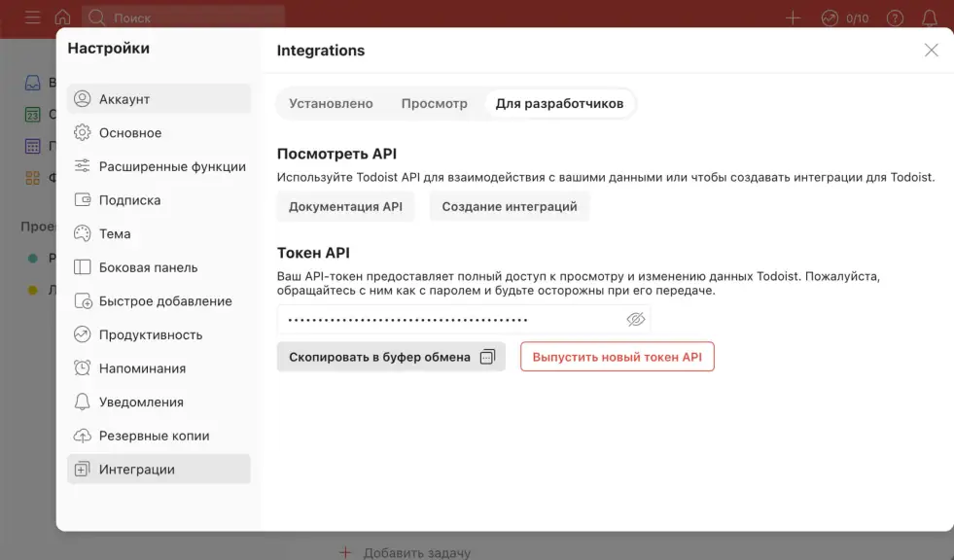The image size is (954, 560).
Task: Open the notifications bell icon
Action: 930,17
